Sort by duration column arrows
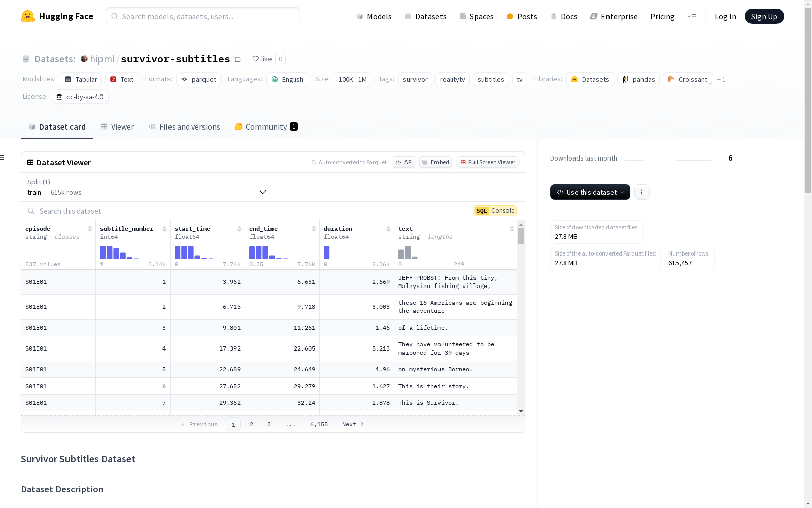This screenshot has width=812, height=508. click(x=388, y=229)
